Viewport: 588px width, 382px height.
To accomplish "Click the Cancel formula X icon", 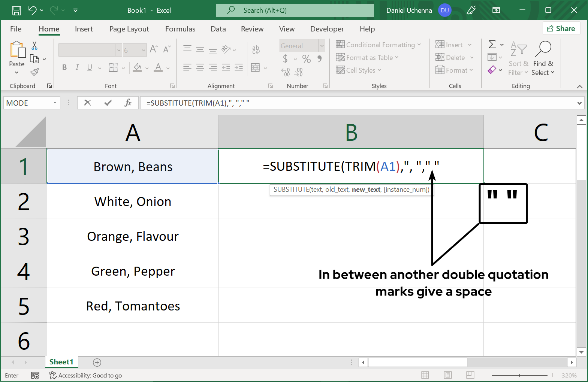I will [87, 103].
